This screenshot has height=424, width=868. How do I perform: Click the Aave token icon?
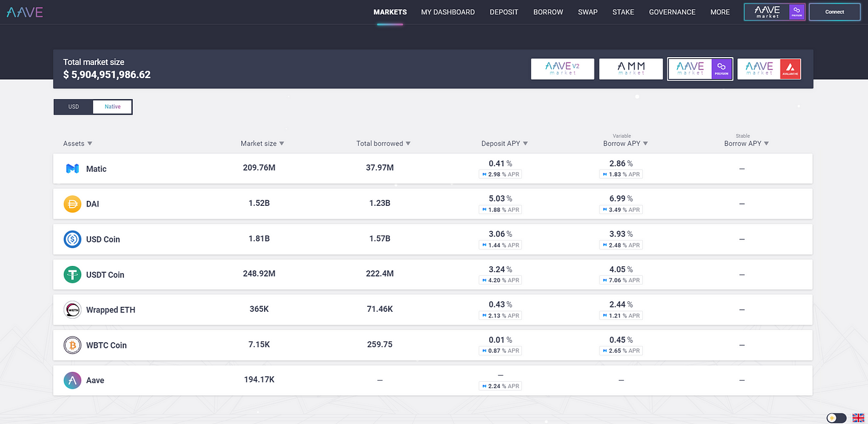click(x=73, y=381)
